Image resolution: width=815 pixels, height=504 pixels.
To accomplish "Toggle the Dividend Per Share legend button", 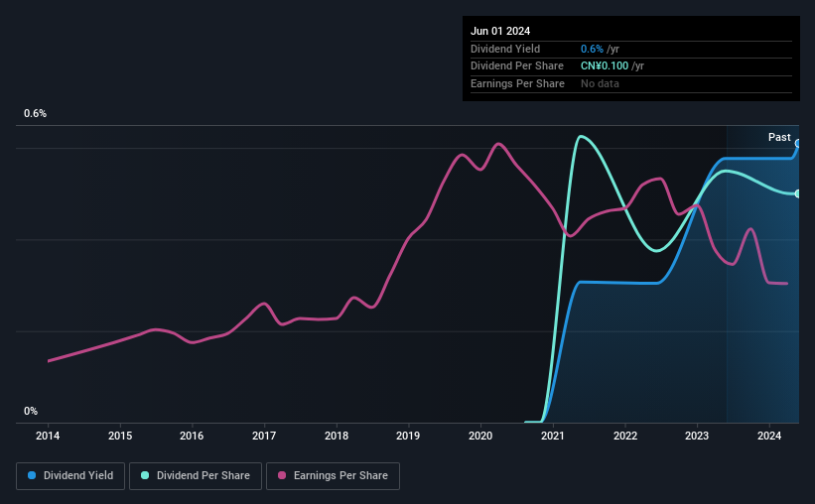I will pyautogui.click(x=196, y=476).
